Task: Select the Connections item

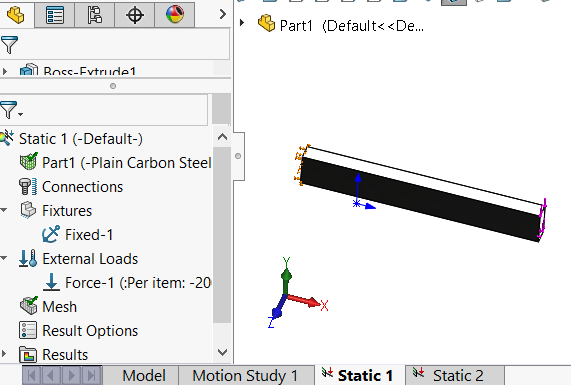Action: tap(82, 187)
